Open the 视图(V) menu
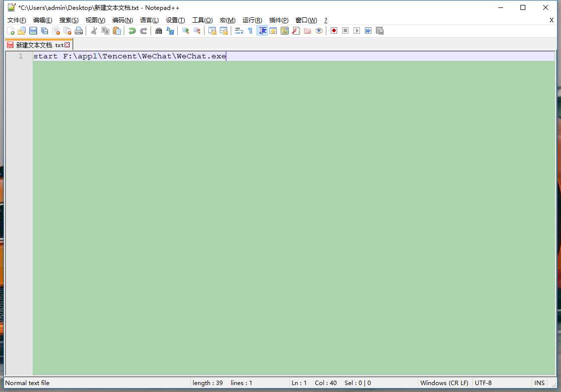561x392 pixels. 95,20
